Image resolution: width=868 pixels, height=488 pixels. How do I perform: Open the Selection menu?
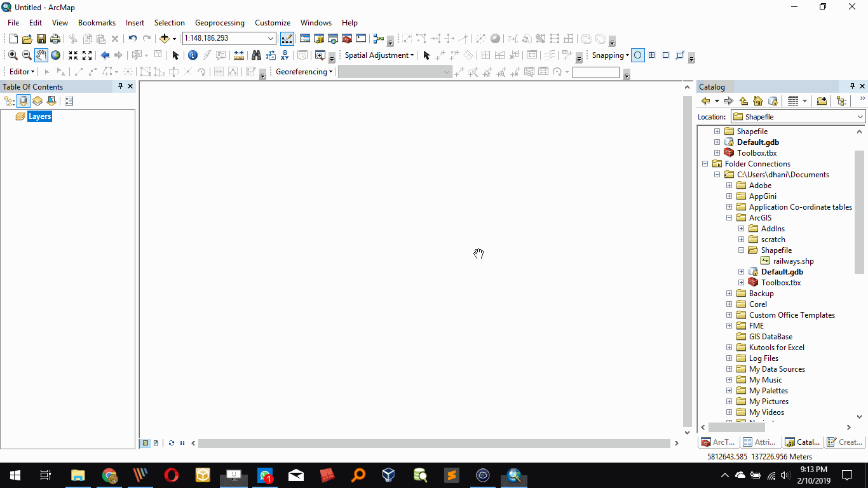170,22
